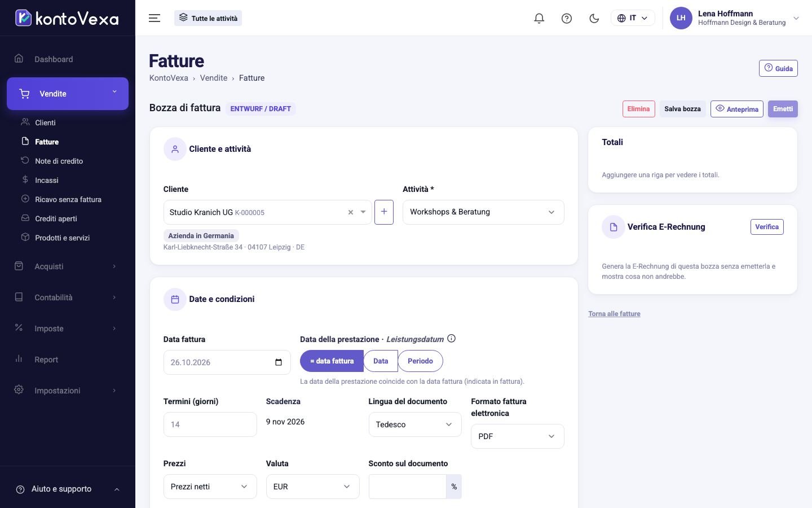Open calendar picker in Data fattura field
The image size is (812, 508).
pos(278,362)
